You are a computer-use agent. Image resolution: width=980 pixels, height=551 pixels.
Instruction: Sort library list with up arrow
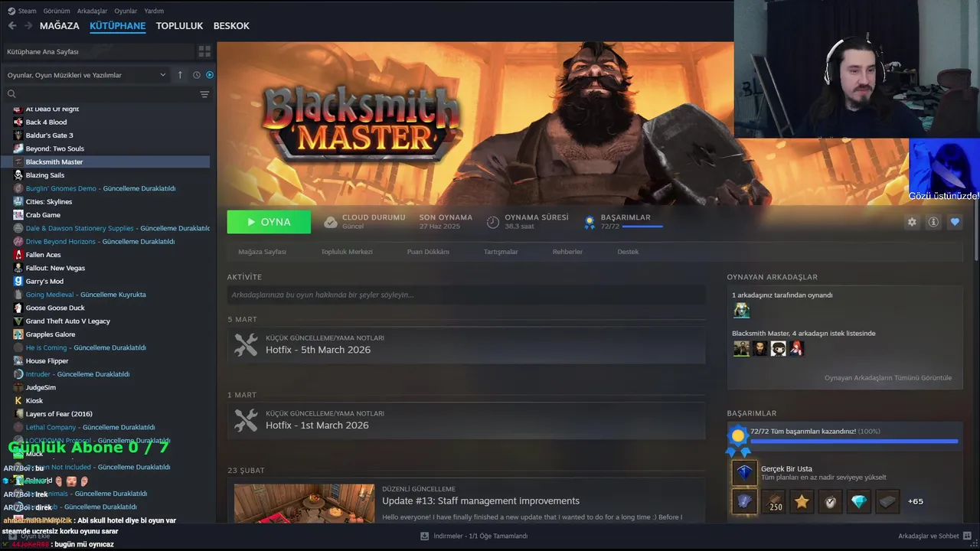click(x=180, y=75)
